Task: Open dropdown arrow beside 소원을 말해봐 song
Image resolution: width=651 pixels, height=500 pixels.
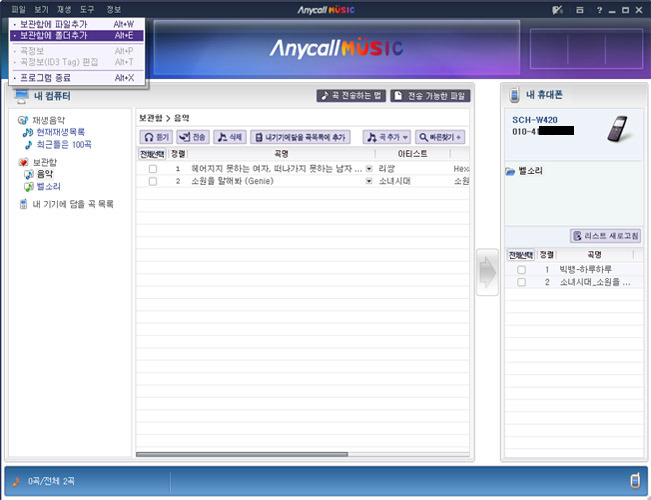Action: pos(369,181)
